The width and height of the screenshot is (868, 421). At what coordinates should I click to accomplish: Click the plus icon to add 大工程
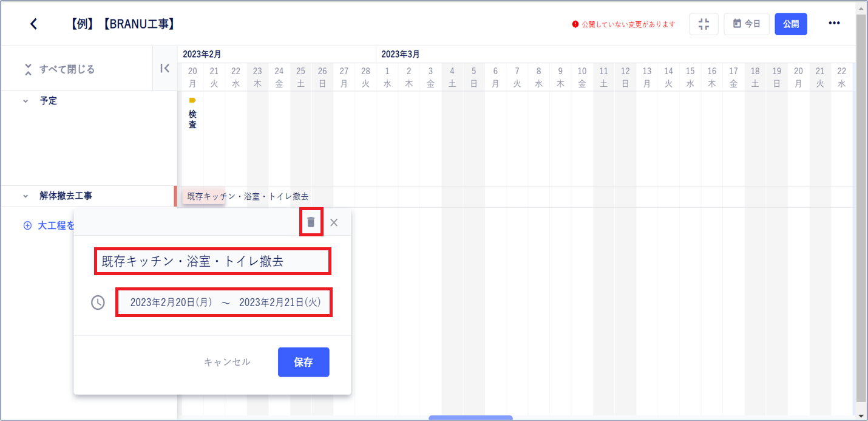(27, 225)
